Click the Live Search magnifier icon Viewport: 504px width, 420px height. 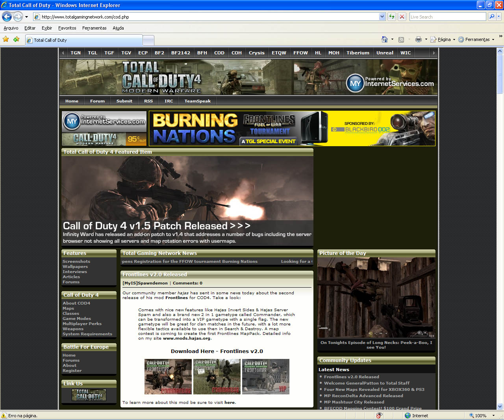pyautogui.click(x=491, y=17)
